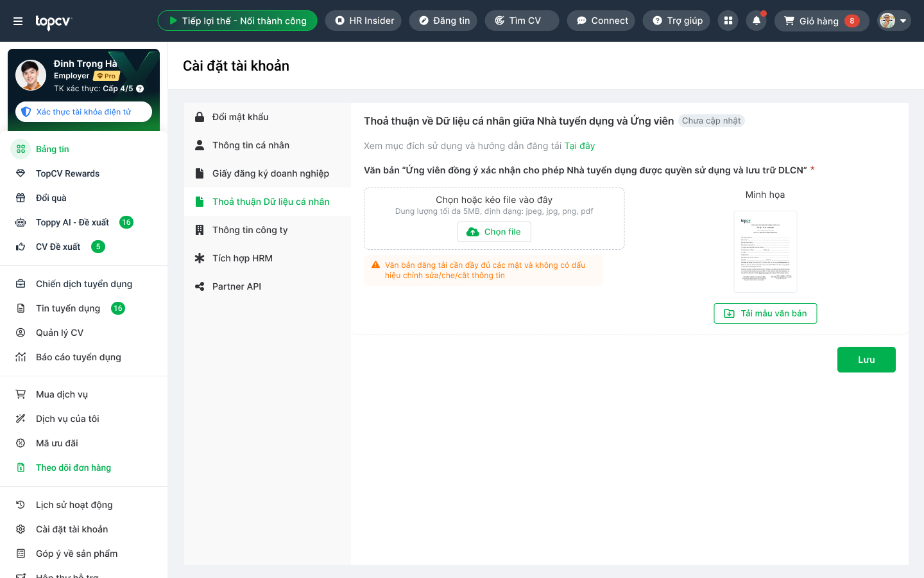Screen dimensions: 924x578
Task: Click Xác thực tài khoản điện tử button
Action: [x=83, y=112]
